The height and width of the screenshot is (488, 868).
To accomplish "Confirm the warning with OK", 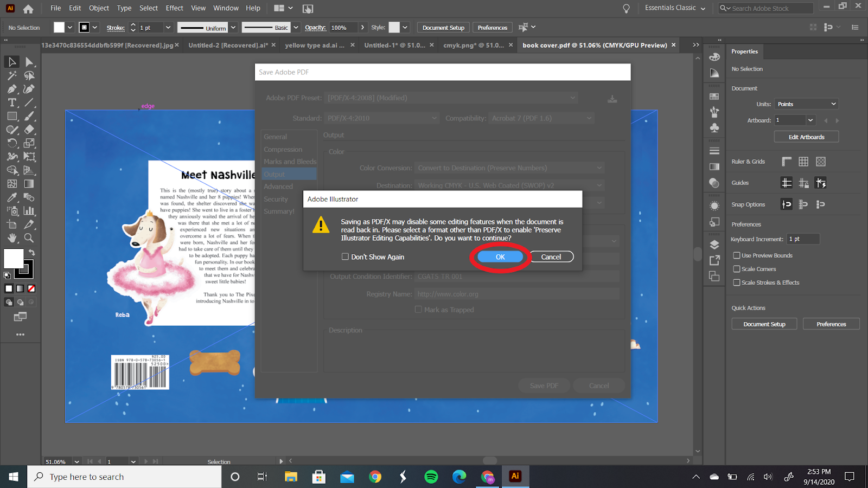I will point(500,257).
